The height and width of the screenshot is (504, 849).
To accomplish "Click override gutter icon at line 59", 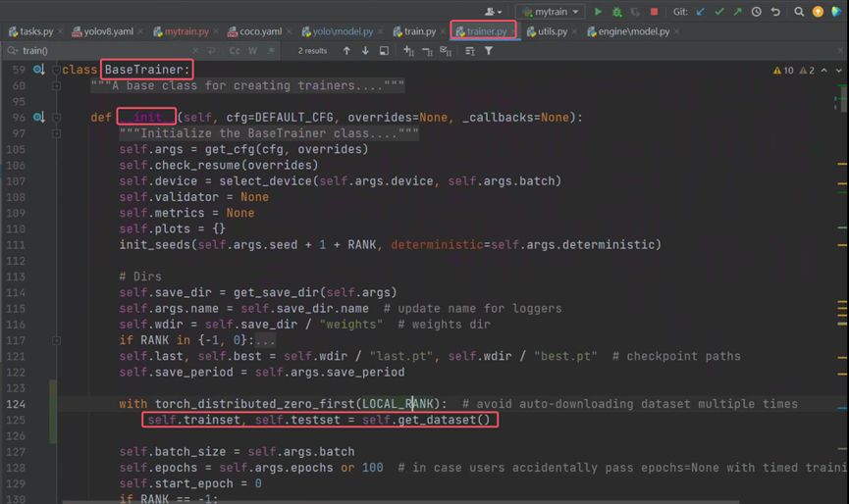I will (x=38, y=70).
